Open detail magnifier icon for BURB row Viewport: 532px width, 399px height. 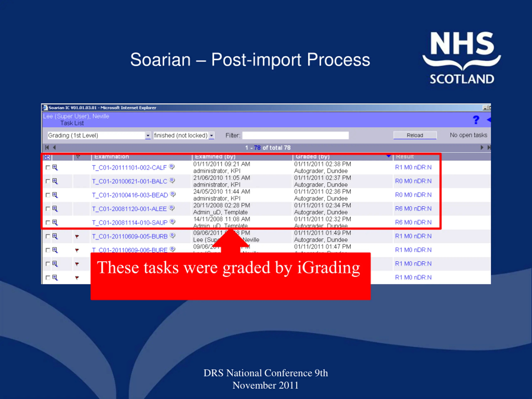click(55, 236)
